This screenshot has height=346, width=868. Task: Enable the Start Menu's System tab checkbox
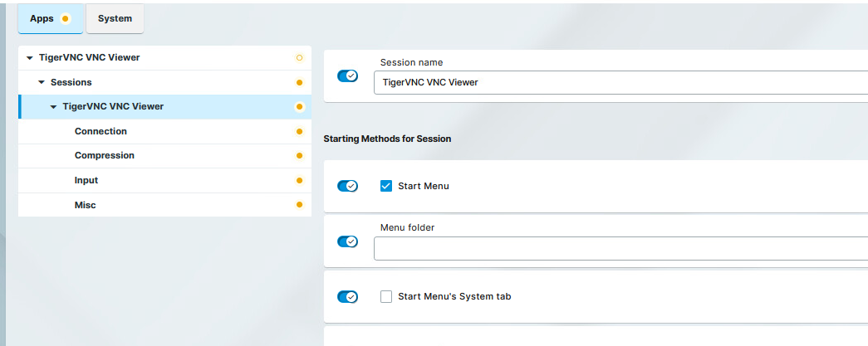click(x=386, y=296)
